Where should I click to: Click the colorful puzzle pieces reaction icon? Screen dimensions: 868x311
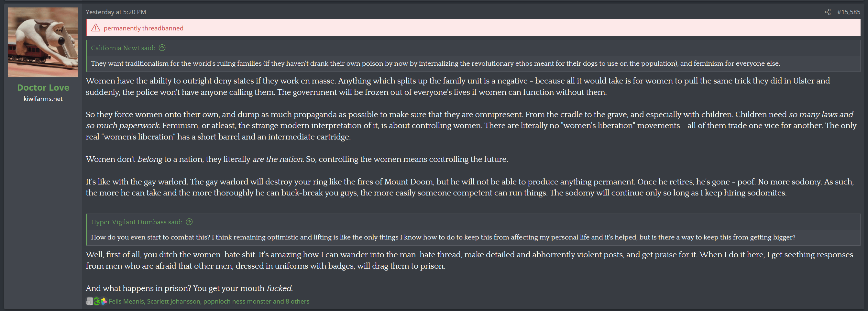point(104,301)
